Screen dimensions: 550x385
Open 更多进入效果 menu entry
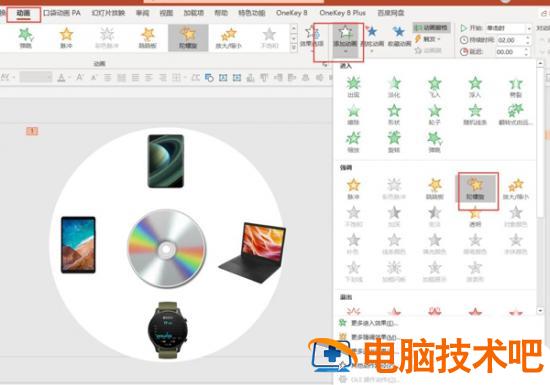point(368,323)
